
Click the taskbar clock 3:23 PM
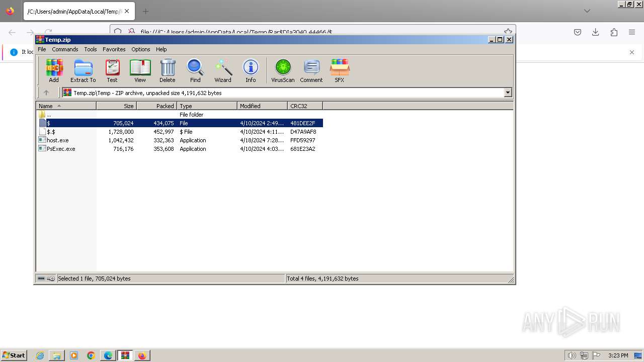point(618,355)
